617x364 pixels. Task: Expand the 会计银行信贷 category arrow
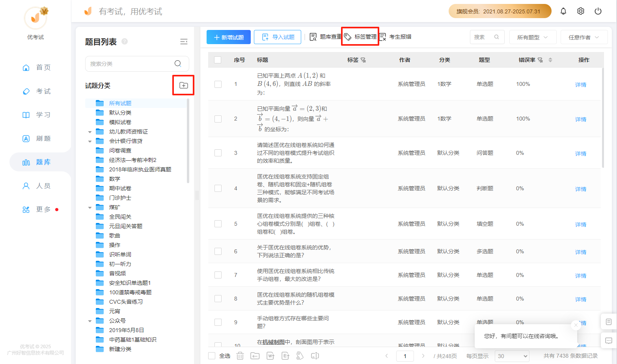90,141
